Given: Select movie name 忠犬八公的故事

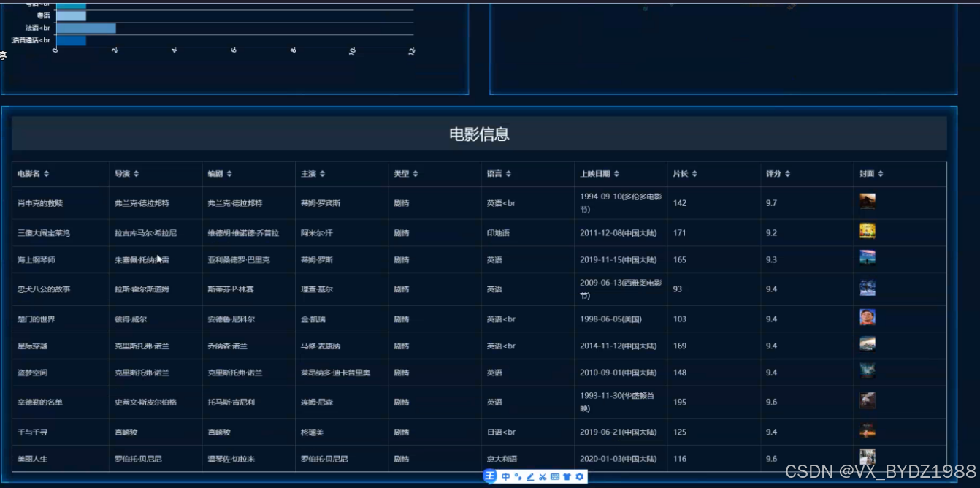Looking at the screenshot, I should coord(44,290).
